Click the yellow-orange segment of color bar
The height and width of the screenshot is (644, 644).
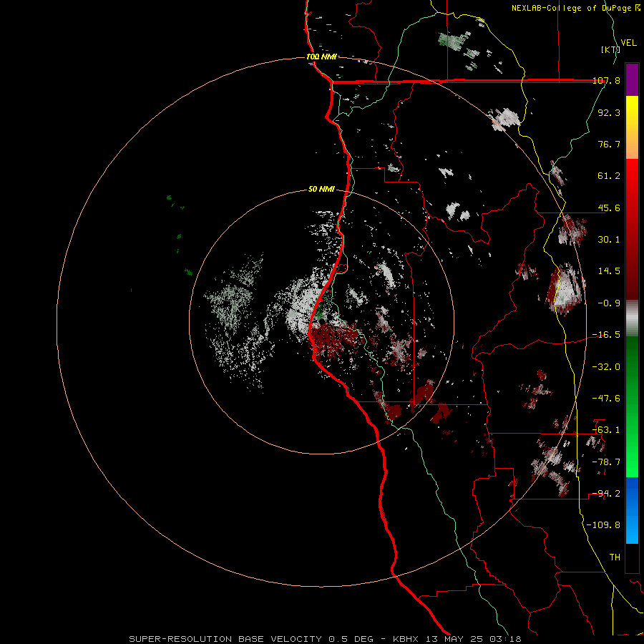click(x=632, y=127)
